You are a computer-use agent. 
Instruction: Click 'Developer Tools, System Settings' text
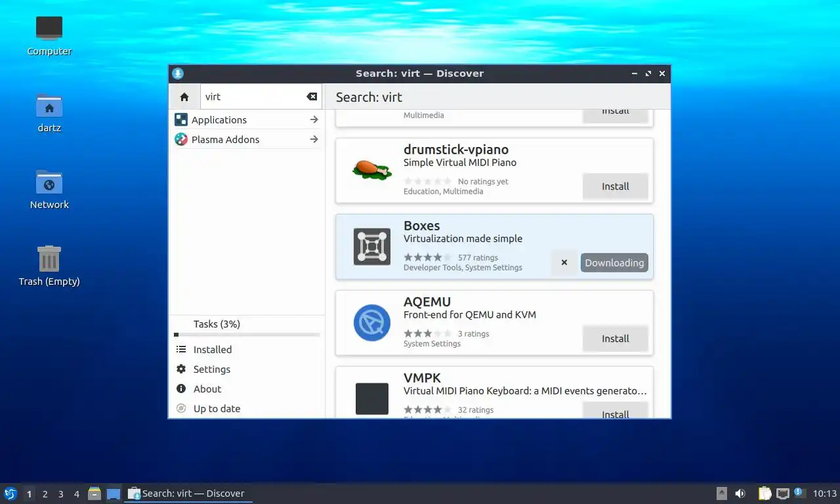(x=463, y=267)
